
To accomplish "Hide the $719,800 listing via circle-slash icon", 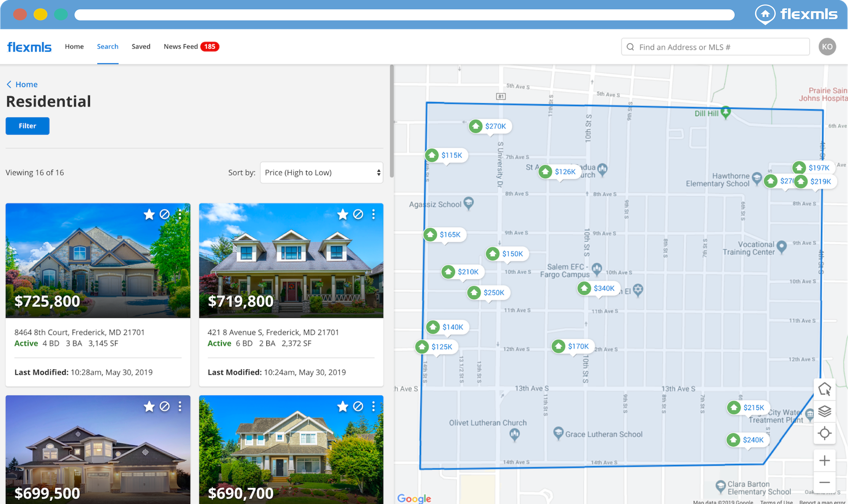I will point(358,214).
